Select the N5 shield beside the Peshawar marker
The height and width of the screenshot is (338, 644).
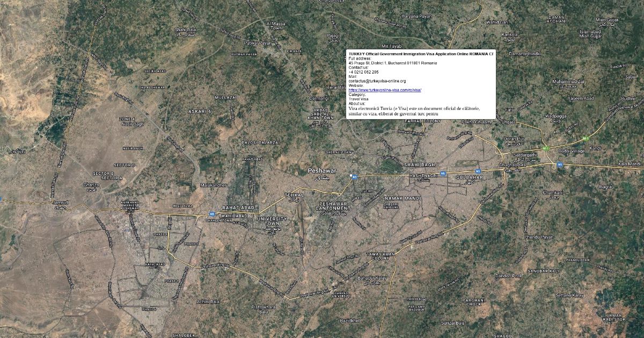[x=355, y=177]
